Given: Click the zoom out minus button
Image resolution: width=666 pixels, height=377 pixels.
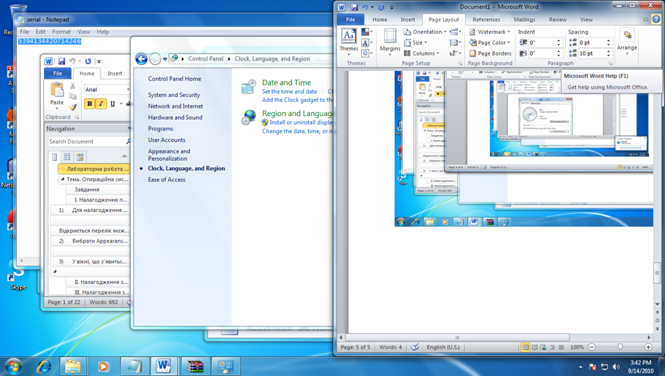Looking at the screenshot, I should coord(591,347).
